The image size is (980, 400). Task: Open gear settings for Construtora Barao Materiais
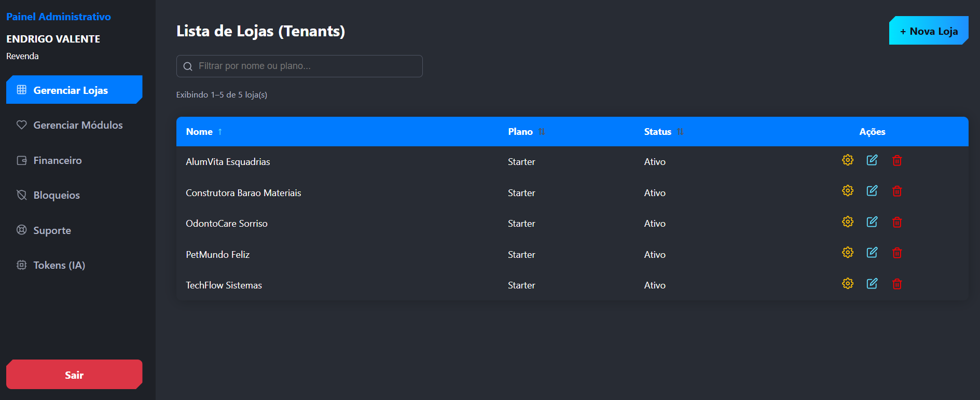click(x=848, y=191)
